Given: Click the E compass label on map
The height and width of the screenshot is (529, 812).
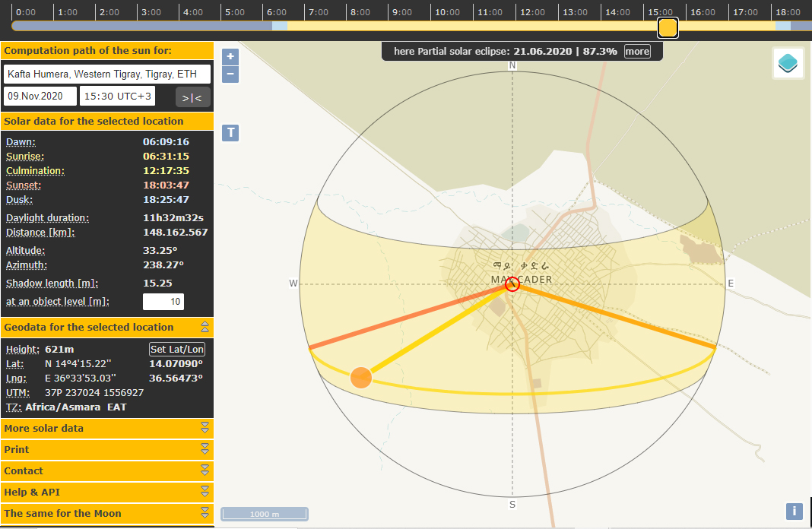Looking at the screenshot, I should (731, 284).
